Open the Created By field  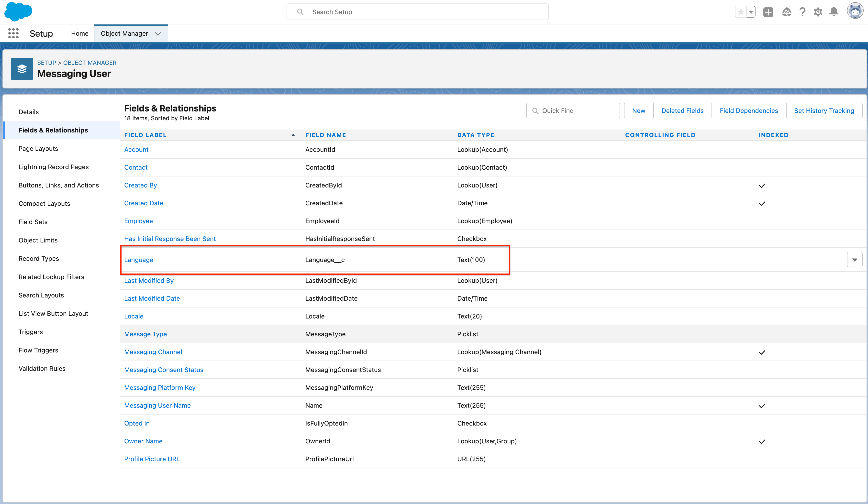pyautogui.click(x=141, y=185)
